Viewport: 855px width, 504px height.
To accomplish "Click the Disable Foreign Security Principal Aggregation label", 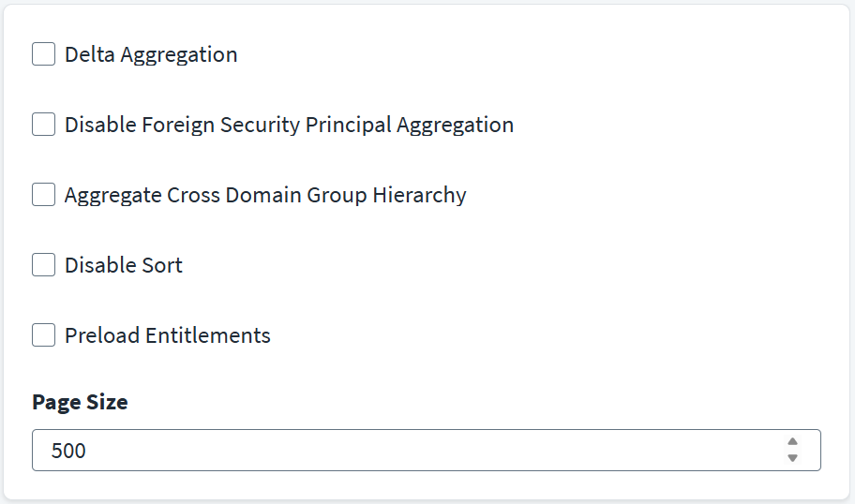I will pyautogui.click(x=289, y=125).
